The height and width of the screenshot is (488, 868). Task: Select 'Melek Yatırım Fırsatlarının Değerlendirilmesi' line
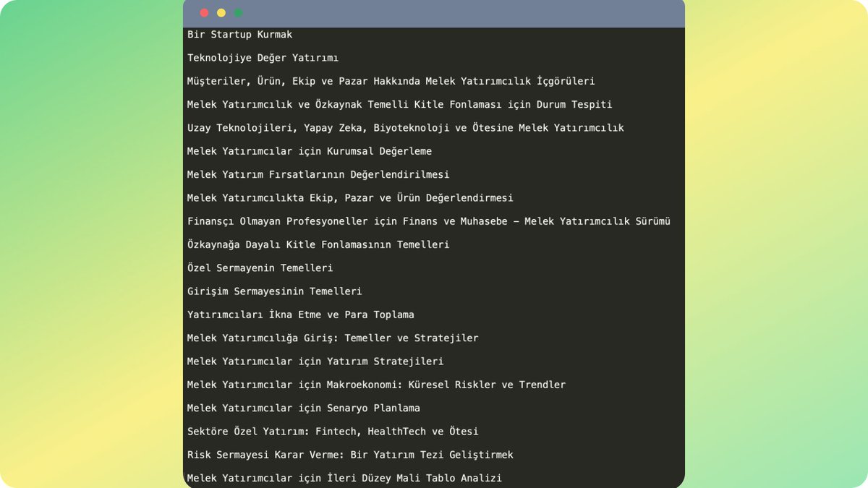318,174
